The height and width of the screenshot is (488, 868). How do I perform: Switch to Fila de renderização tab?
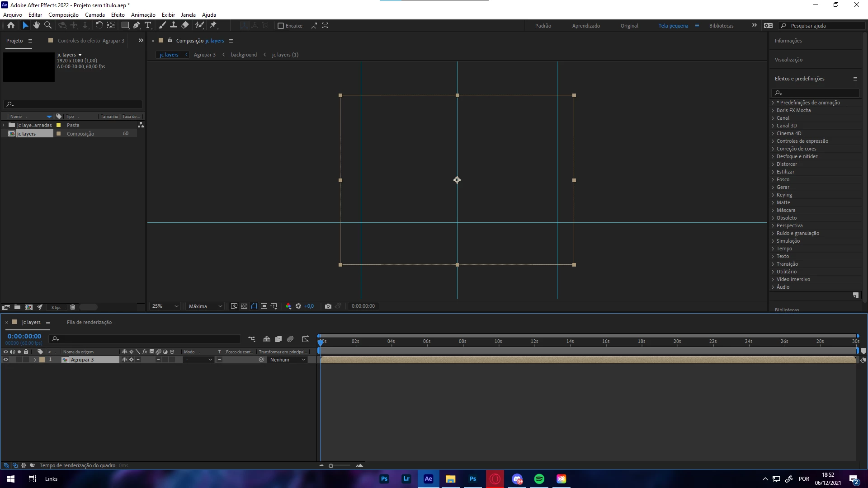pos(89,322)
